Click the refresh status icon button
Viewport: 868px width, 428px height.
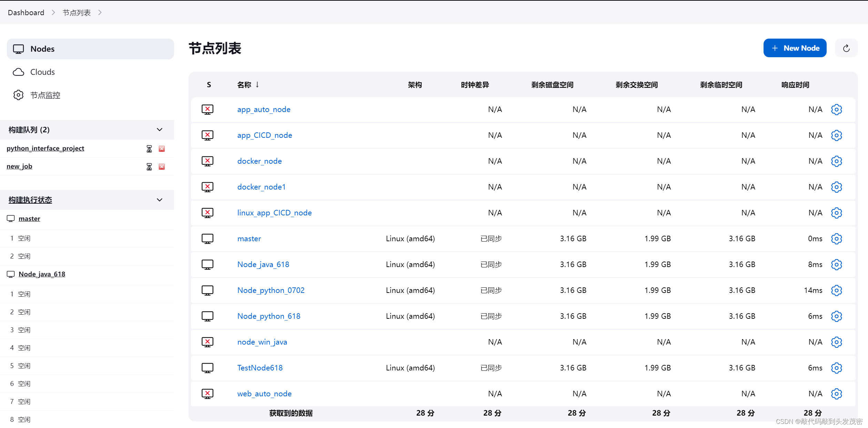coord(846,48)
